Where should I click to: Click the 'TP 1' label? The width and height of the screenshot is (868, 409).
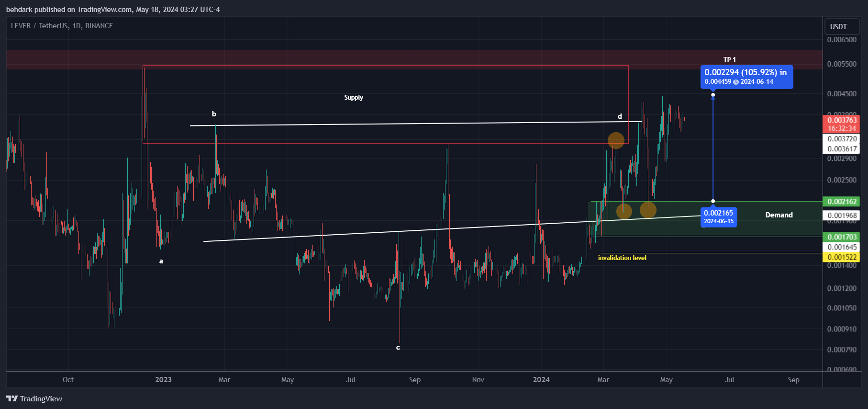pos(729,59)
